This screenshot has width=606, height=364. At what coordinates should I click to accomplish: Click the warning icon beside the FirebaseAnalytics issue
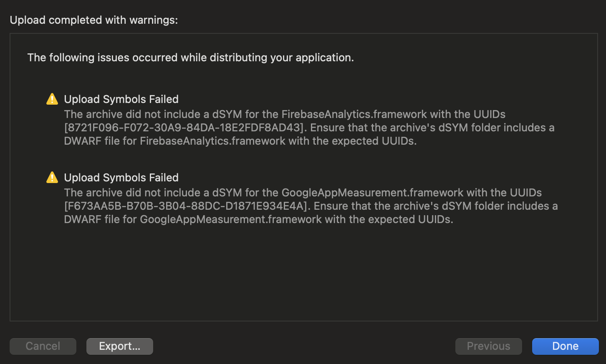52,99
